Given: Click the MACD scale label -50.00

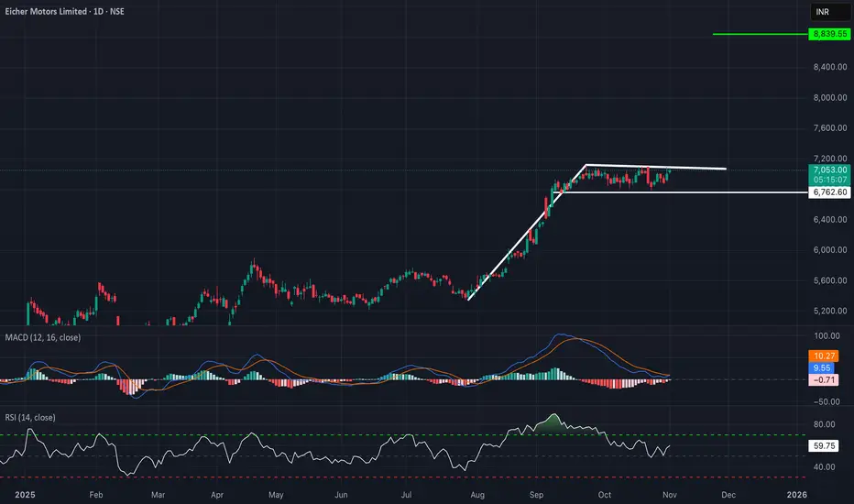Looking at the screenshot, I should pos(827,401).
